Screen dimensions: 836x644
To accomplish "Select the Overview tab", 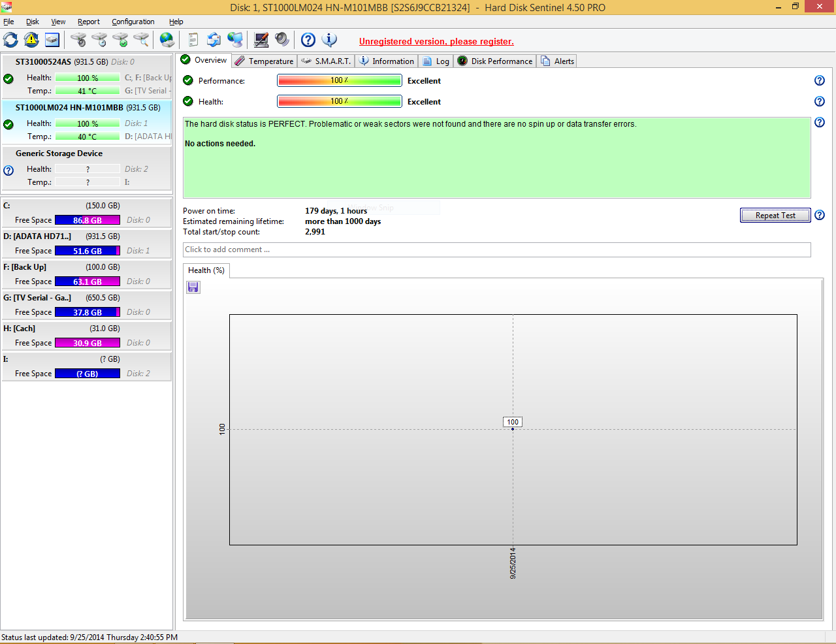I will [x=204, y=60].
